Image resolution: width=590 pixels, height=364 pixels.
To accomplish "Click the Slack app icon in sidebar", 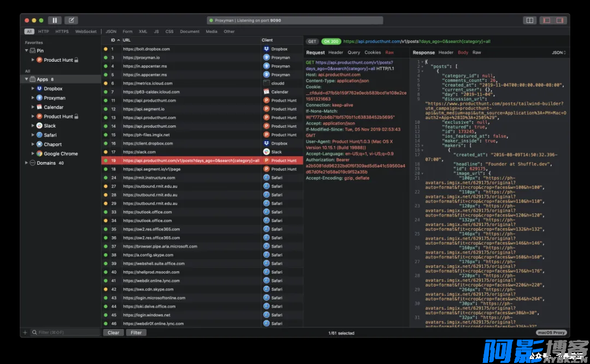I will point(39,126).
